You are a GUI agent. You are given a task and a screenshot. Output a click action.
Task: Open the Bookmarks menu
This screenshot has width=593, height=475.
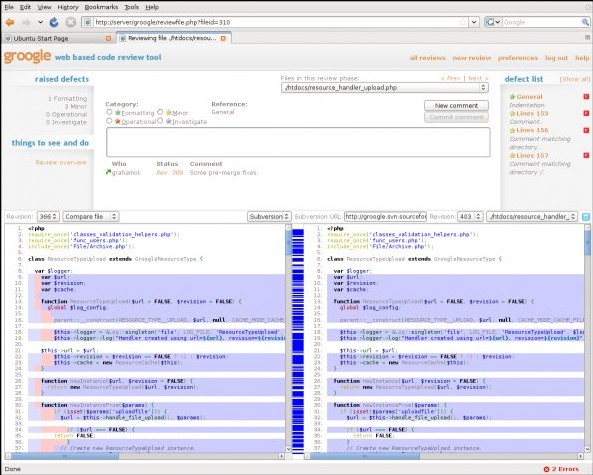(101, 7)
